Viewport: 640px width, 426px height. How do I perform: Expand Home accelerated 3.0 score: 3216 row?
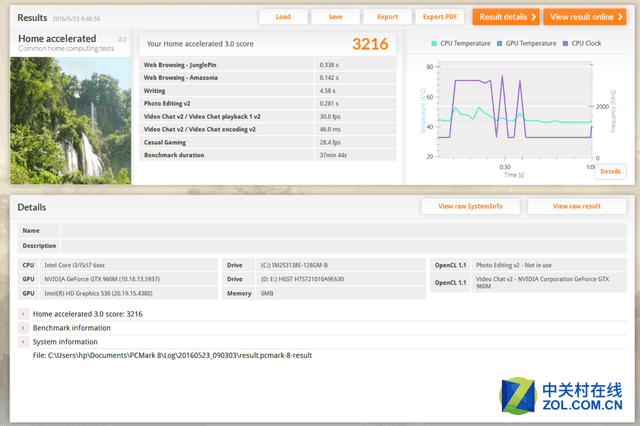pyautogui.click(x=23, y=314)
